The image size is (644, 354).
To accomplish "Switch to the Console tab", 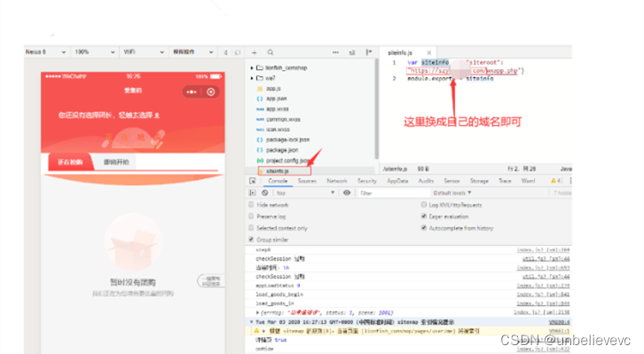I will [278, 181].
